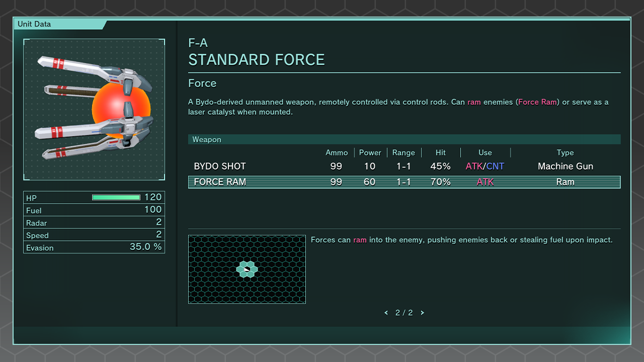Go to previous page with left arrow
The width and height of the screenshot is (644, 362).
point(386,313)
